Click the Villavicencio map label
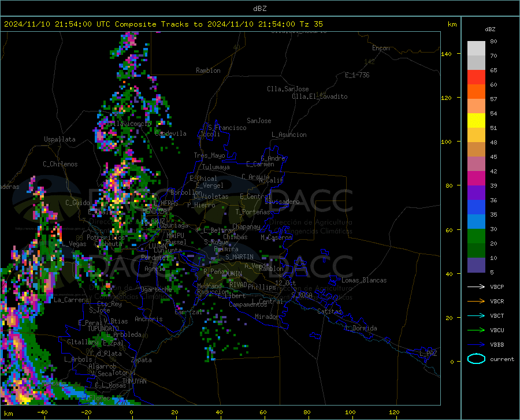The image size is (520, 420). pyautogui.click(x=128, y=124)
